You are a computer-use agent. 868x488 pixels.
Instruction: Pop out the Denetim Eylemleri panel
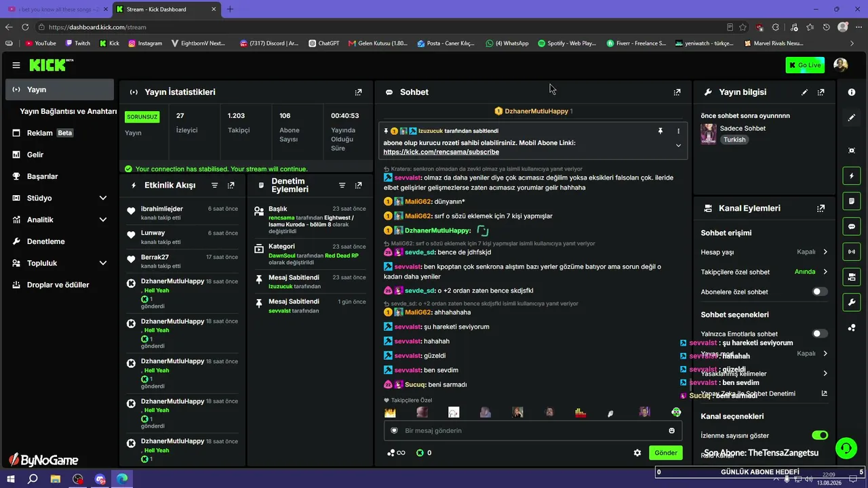pos(359,185)
